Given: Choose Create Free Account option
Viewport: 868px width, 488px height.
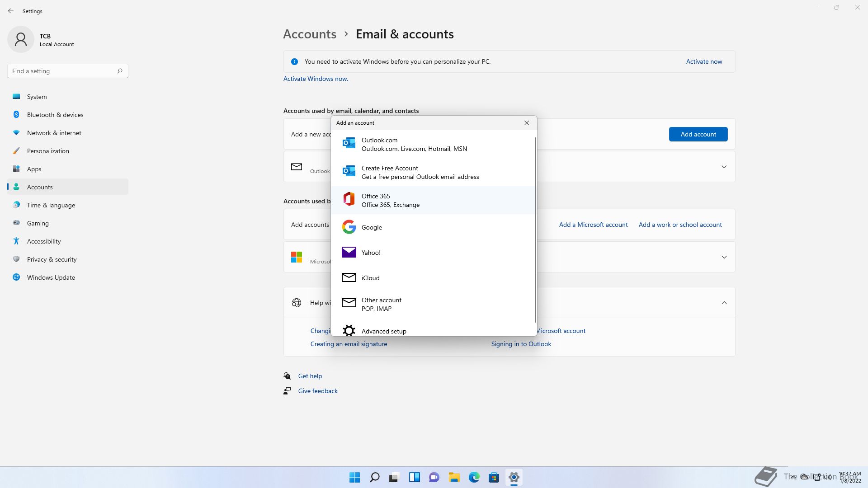Looking at the screenshot, I should (x=433, y=172).
